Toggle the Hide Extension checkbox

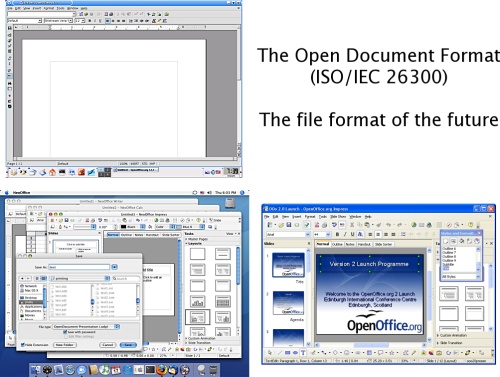(23, 345)
